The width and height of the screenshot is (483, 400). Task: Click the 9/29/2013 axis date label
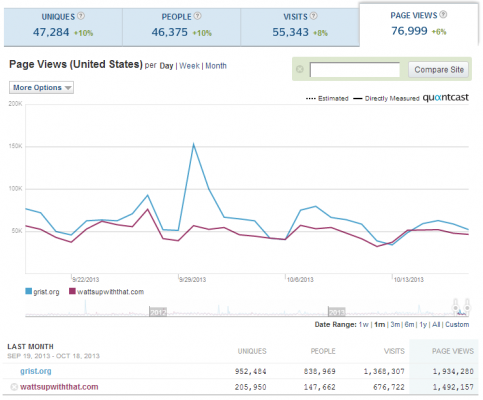(x=192, y=280)
